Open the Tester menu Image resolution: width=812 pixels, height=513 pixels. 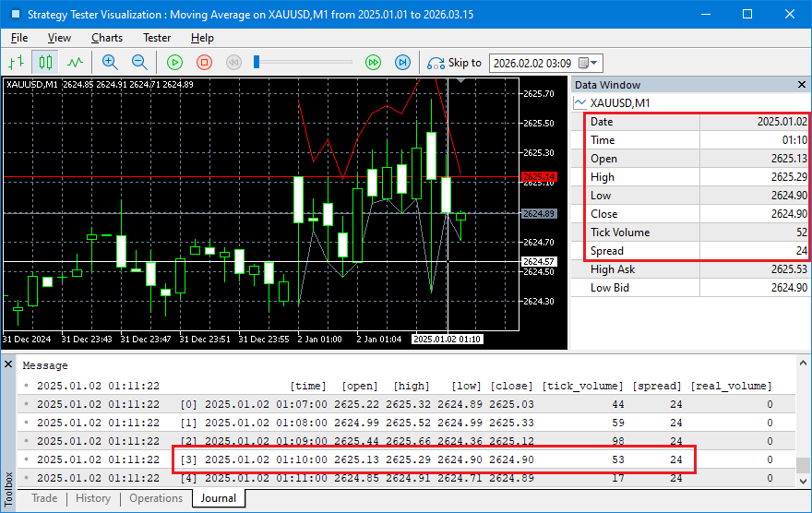click(157, 38)
